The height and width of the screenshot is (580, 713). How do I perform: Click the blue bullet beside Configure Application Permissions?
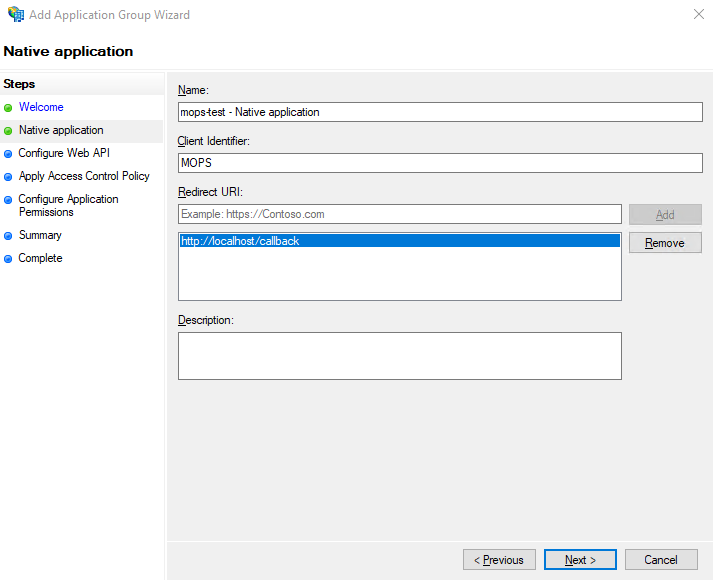(x=8, y=200)
